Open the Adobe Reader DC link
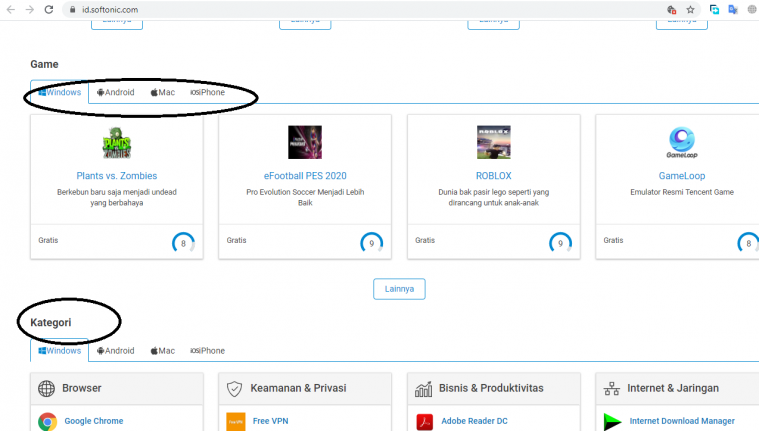 474,421
